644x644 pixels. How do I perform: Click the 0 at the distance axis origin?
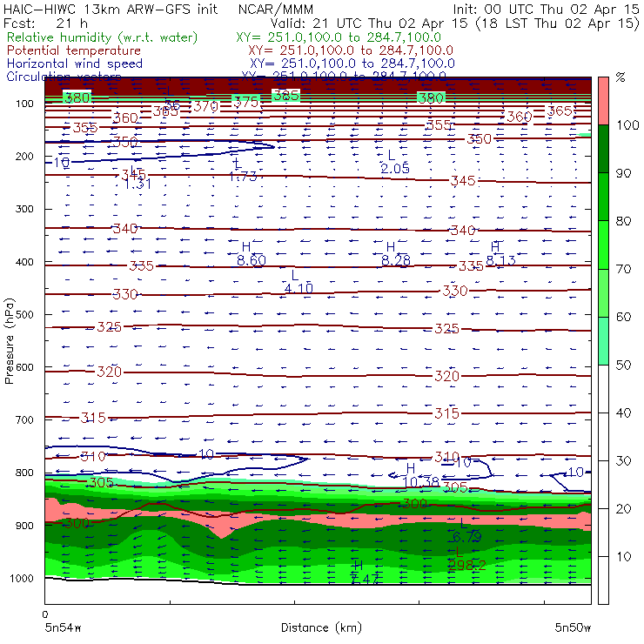click(44, 614)
